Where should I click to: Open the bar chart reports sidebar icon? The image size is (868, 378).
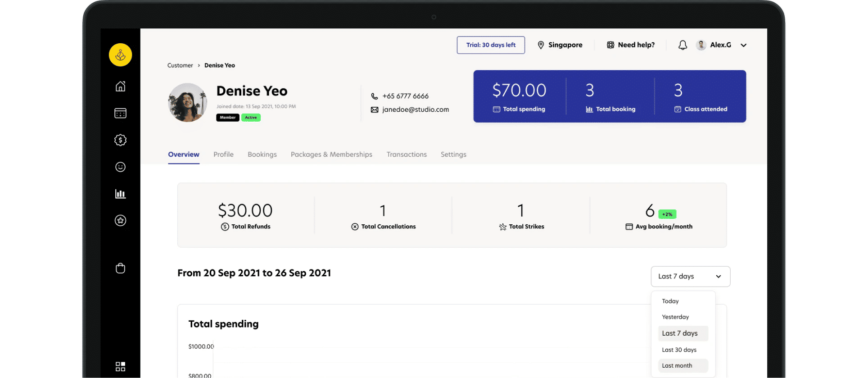tap(120, 194)
